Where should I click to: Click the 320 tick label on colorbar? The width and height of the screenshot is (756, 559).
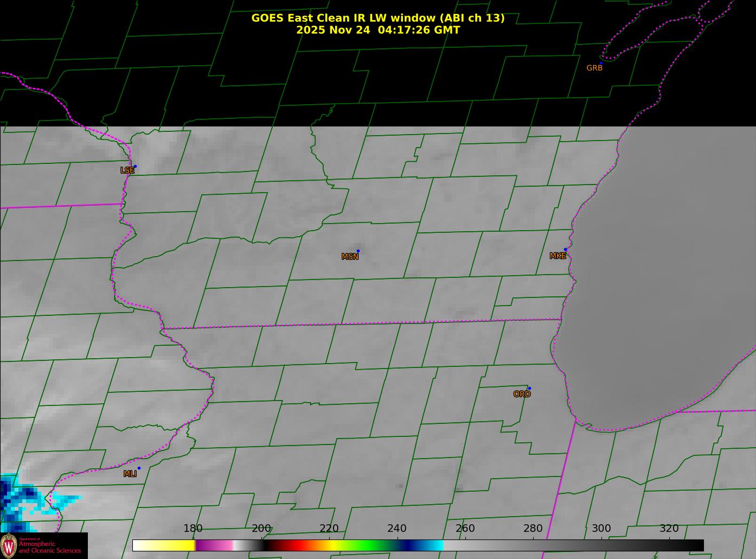(x=669, y=529)
